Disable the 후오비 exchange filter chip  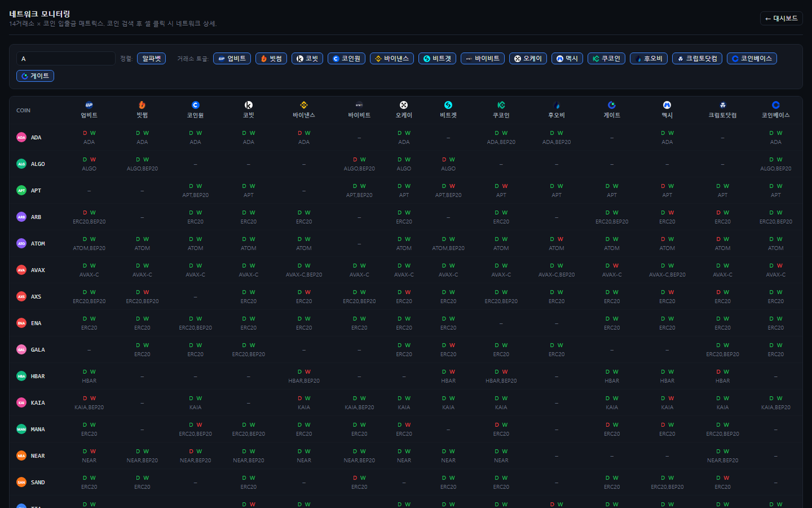[x=649, y=59]
